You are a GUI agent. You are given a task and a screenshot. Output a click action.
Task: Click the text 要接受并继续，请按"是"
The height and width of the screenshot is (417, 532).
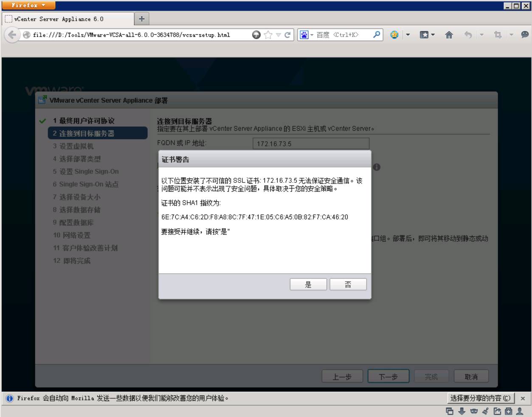(195, 232)
